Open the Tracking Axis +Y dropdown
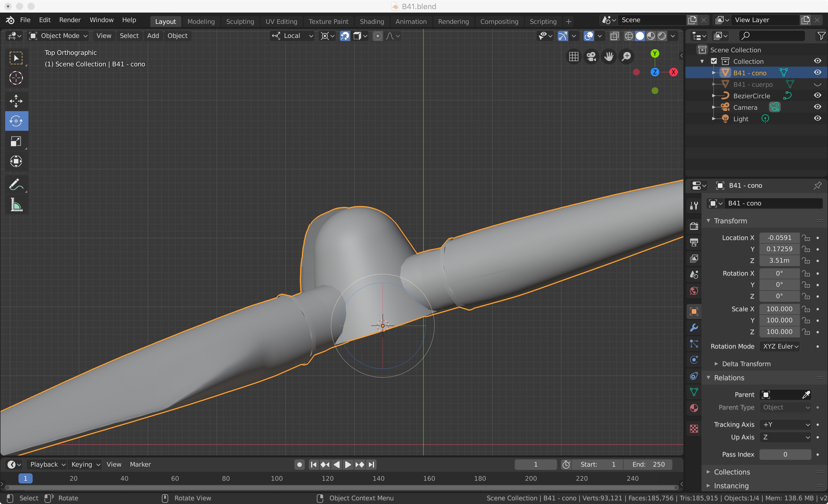Viewport: 828px width, 504px height. tap(785, 424)
